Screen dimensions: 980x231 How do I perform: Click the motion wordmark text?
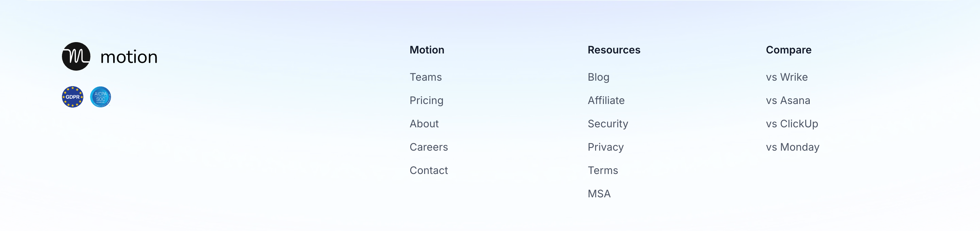pos(129,57)
